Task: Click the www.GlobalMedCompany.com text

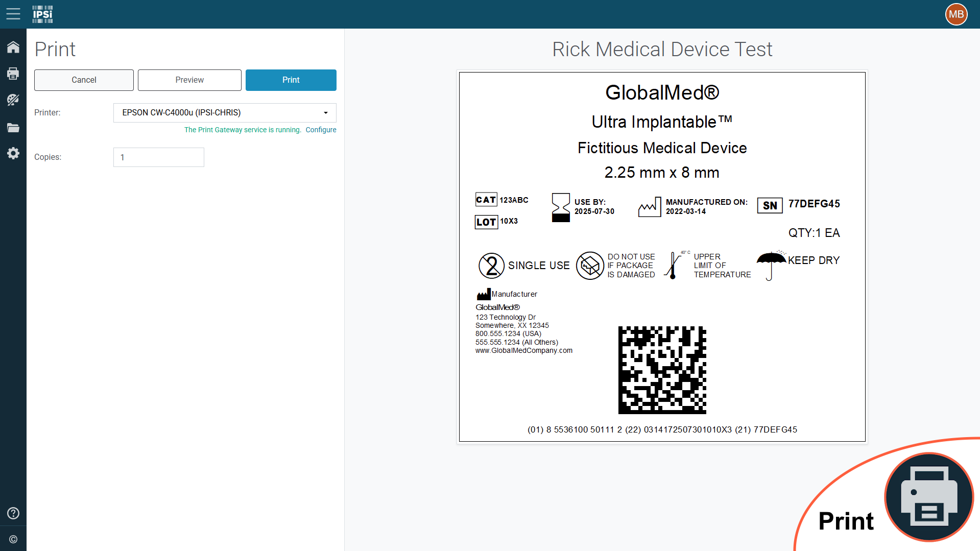Action: point(524,351)
